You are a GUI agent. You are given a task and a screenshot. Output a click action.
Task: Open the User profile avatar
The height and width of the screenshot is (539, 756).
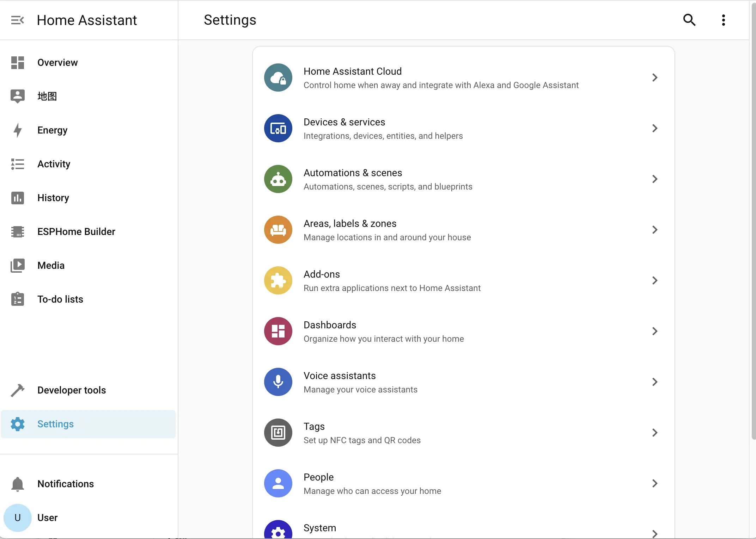pyautogui.click(x=17, y=518)
